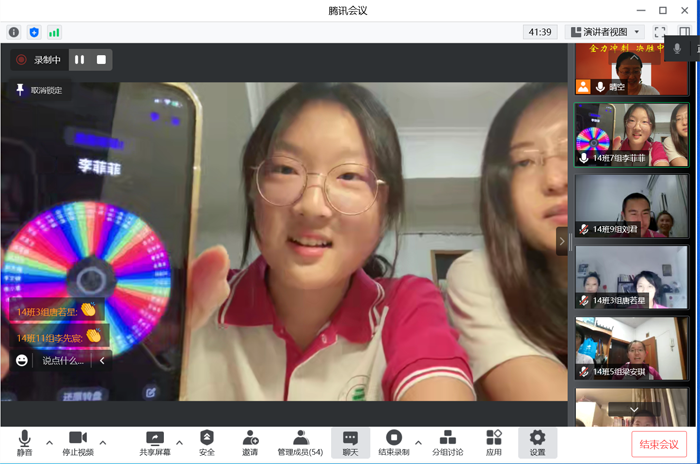The image size is (700, 464).
Task: Enter full screen mode
Action: [x=660, y=32]
